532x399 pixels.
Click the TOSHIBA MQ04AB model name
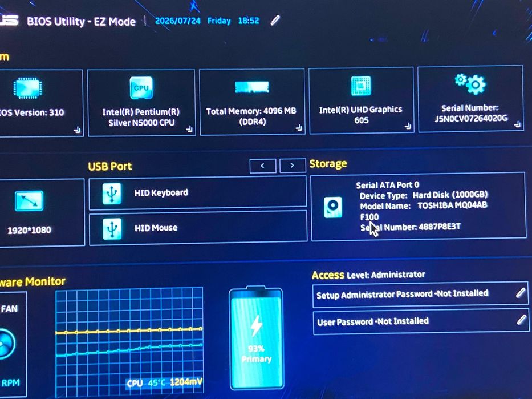pos(452,205)
